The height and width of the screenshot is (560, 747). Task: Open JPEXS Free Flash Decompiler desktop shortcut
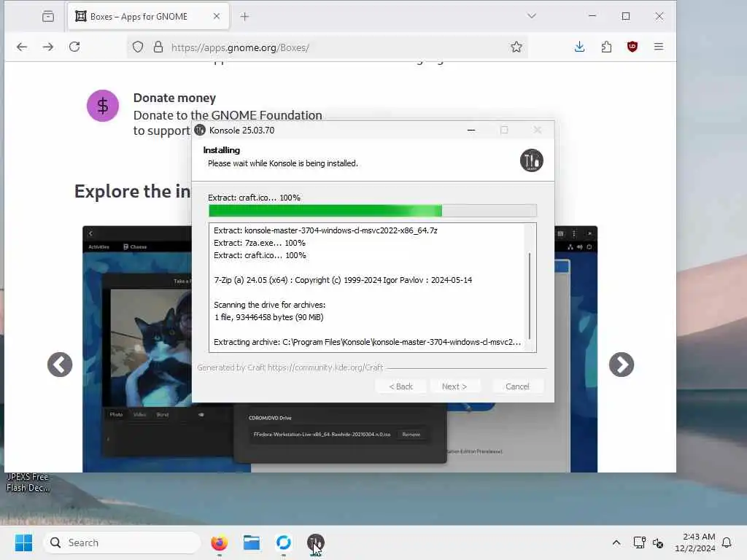(28, 482)
